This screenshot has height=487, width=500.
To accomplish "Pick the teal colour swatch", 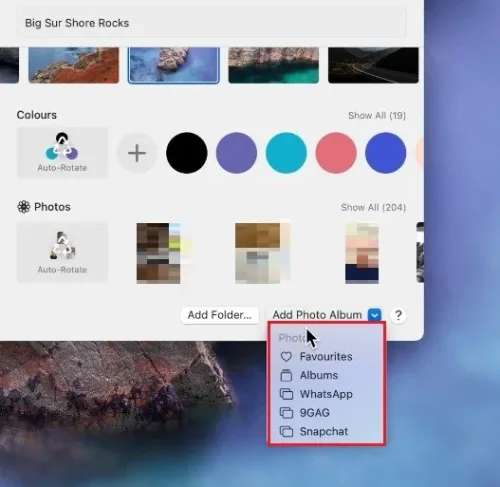I will (286, 153).
